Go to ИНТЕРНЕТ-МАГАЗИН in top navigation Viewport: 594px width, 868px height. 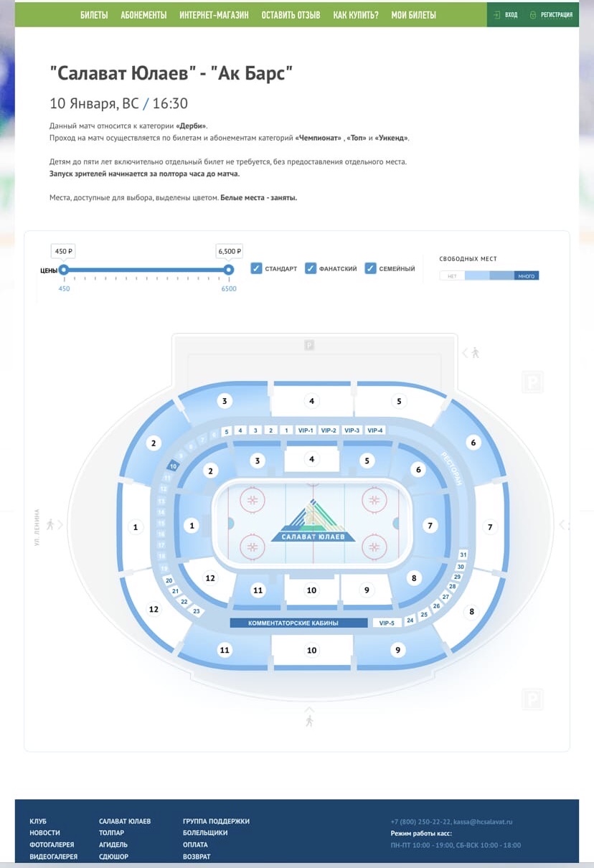pyautogui.click(x=214, y=14)
